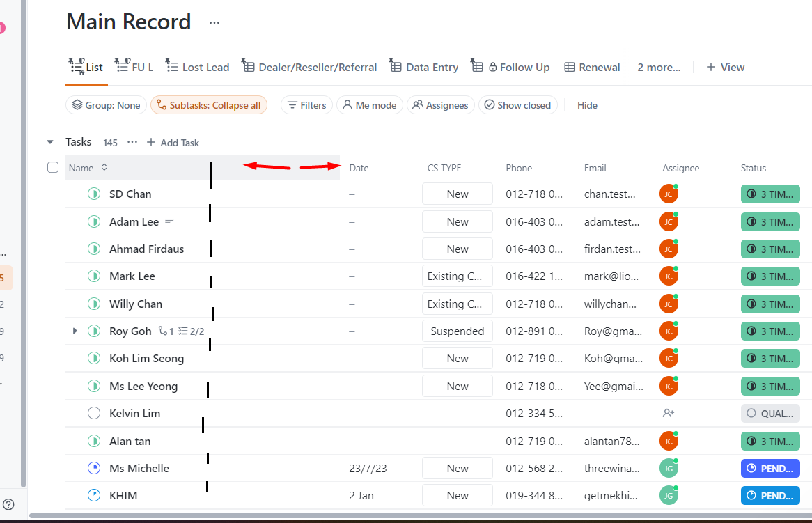The width and height of the screenshot is (812, 523).
Task: Click JG assignee avatar in KHIM row
Action: pos(668,495)
